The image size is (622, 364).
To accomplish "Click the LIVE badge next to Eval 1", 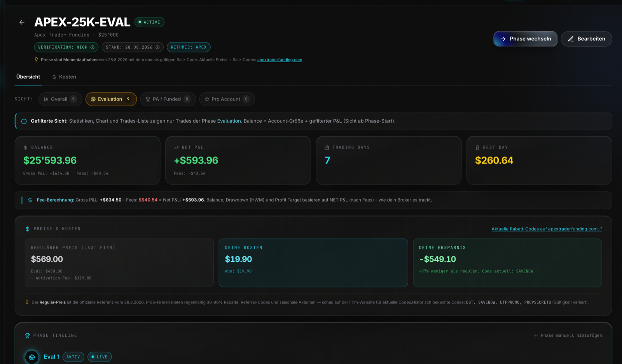I will coord(100,357).
